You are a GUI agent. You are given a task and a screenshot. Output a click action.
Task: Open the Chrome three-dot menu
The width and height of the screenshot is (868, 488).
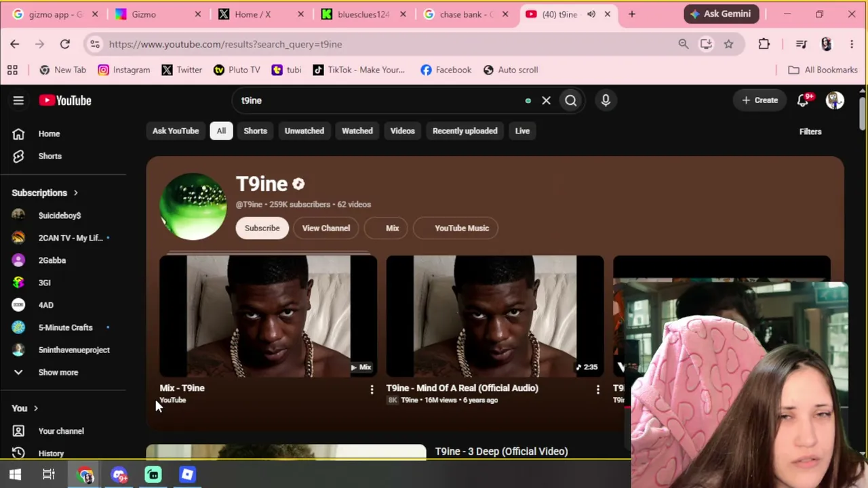point(852,44)
